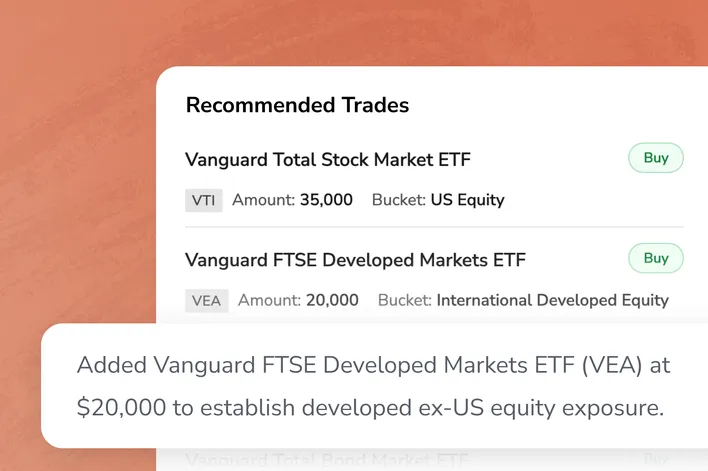Open the Vanguard Total Stock Market ETF title
Screen dimensions: 708x471
click(x=328, y=159)
